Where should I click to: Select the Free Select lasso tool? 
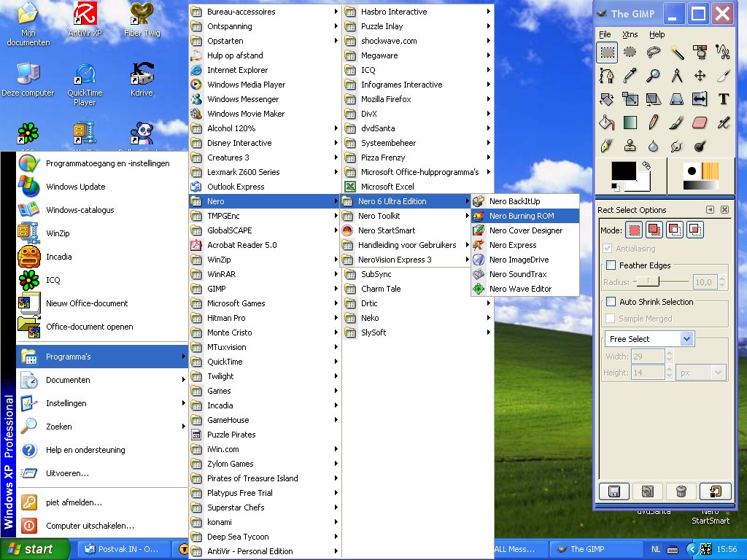[x=654, y=52]
